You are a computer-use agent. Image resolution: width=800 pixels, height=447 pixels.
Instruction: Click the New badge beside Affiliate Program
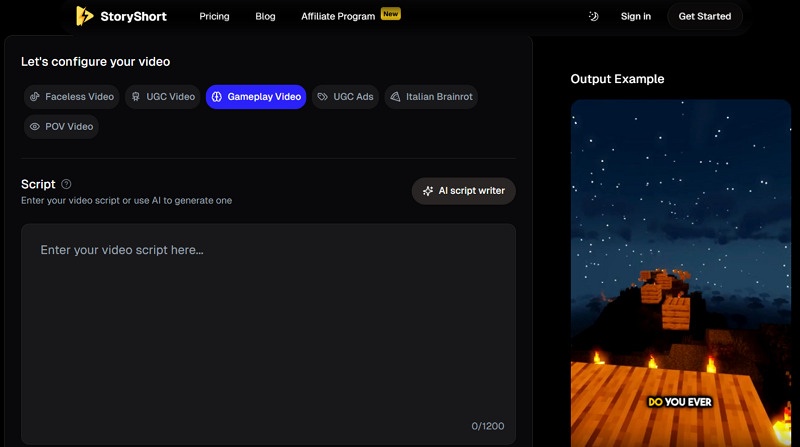click(391, 14)
